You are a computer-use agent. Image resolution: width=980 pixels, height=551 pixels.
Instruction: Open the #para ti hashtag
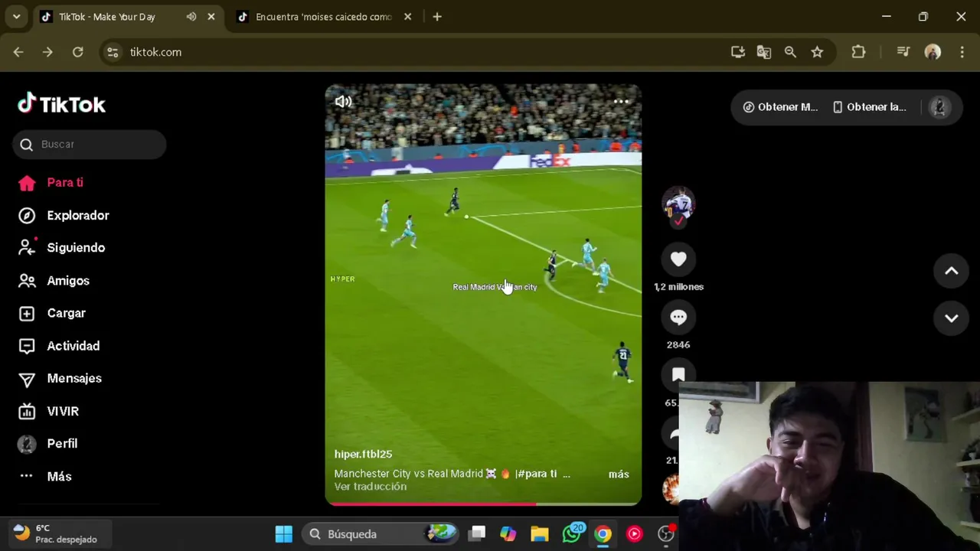[x=536, y=474]
